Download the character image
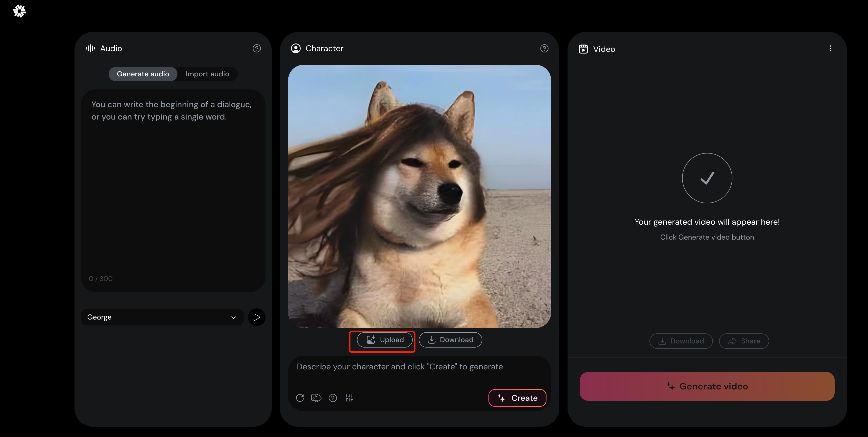This screenshot has height=437, width=868. pos(450,340)
